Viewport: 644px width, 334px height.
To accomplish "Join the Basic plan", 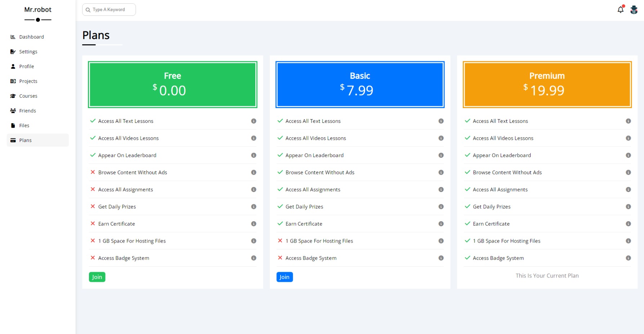I will click(x=284, y=277).
